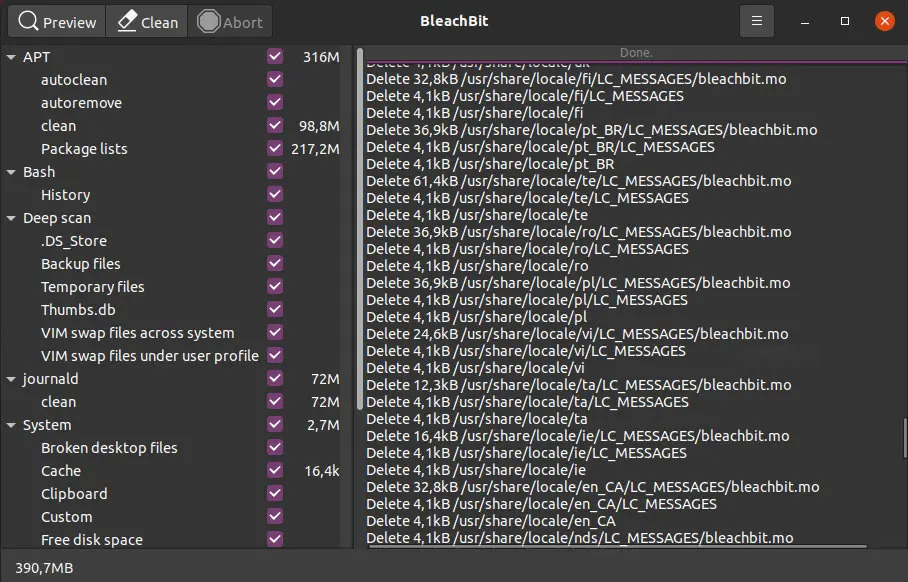This screenshot has width=908, height=582.
Task: Disable System Clipboard cleaning
Action: click(x=274, y=494)
